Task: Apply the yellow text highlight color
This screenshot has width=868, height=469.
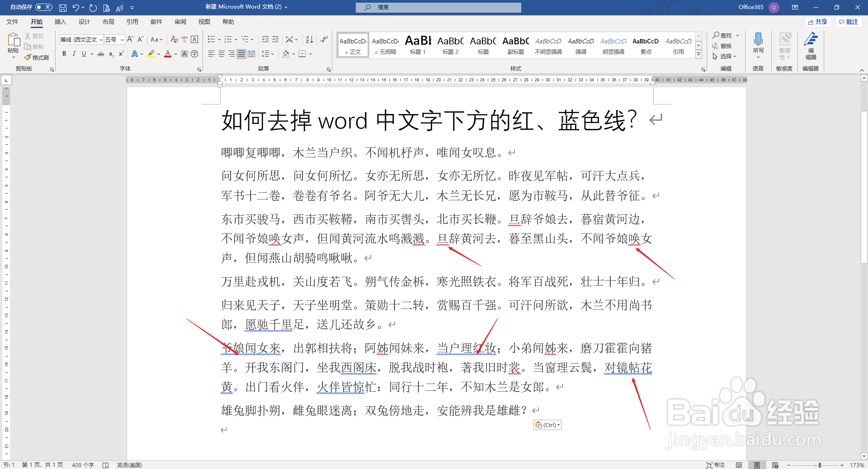Action: pyautogui.click(x=151, y=54)
